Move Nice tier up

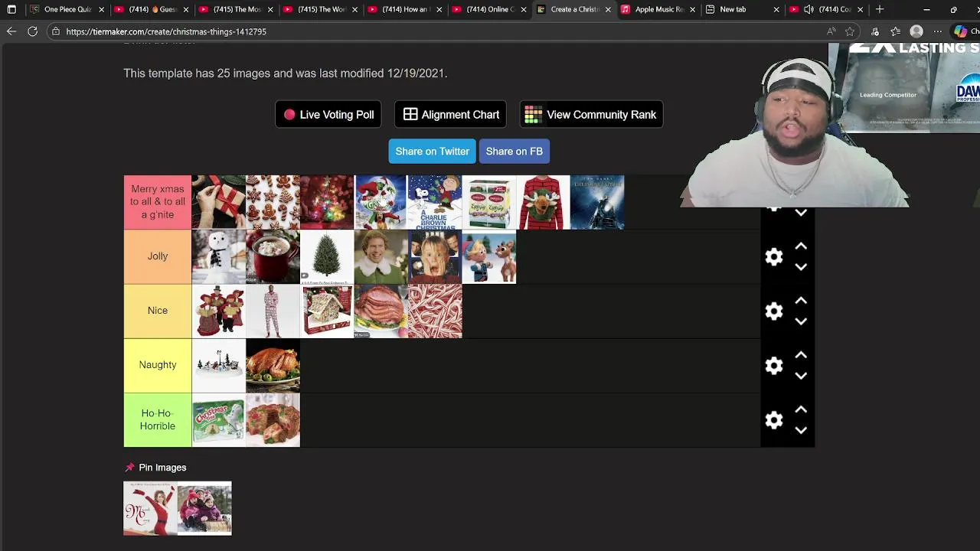[801, 301]
